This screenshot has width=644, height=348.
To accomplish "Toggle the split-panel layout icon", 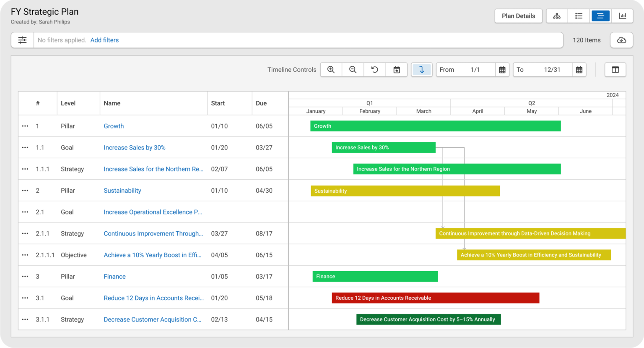I will [x=615, y=69].
